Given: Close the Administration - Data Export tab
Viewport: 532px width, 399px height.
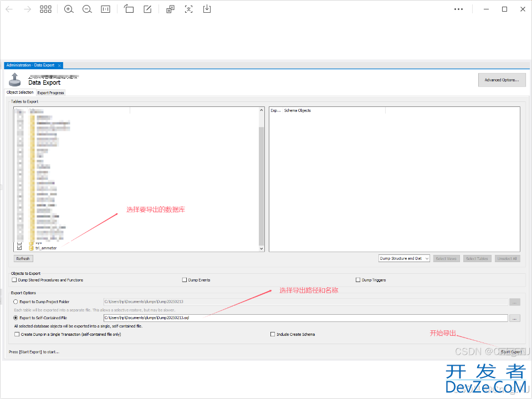Looking at the screenshot, I should (x=59, y=65).
